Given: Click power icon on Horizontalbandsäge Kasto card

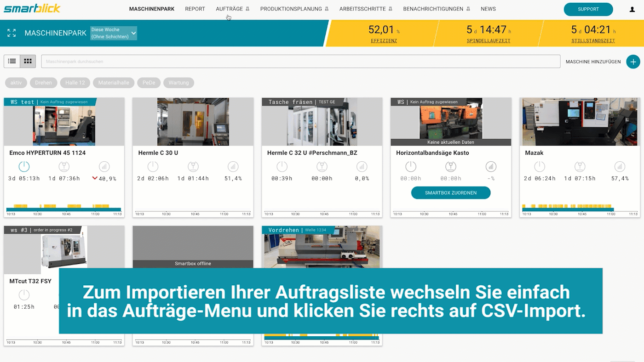Looking at the screenshot, I should pos(411,167).
